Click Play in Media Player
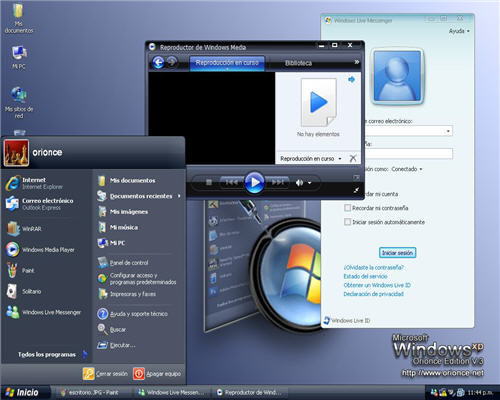This screenshot has height=400, width=500. (x=254, y=182)
